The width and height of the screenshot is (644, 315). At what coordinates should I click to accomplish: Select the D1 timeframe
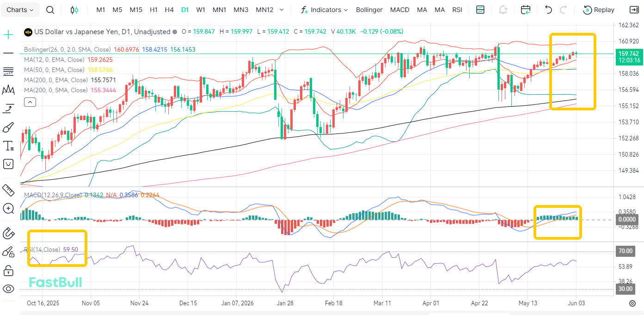point(185,10)
